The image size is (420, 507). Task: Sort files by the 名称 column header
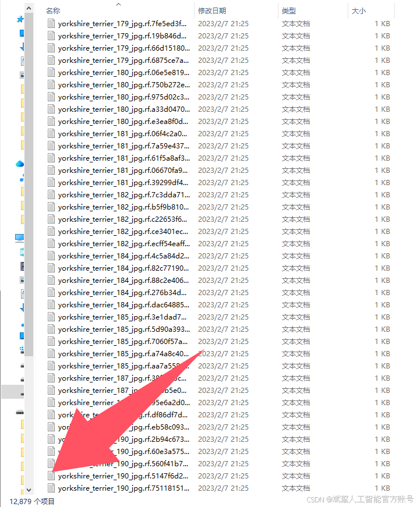tap(53, 10)
